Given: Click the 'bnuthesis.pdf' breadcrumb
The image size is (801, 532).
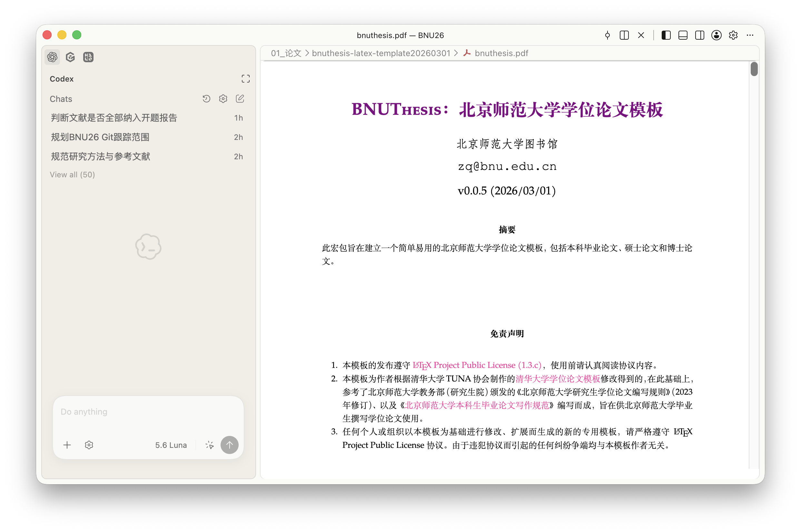Looking at the screenshot, I should [x=501, y=53].
